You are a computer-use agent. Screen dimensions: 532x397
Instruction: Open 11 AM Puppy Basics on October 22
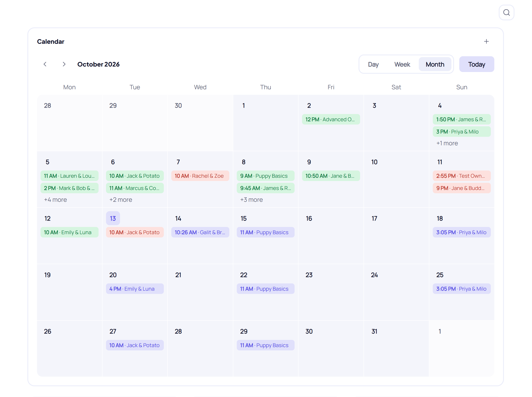point(265,289)
